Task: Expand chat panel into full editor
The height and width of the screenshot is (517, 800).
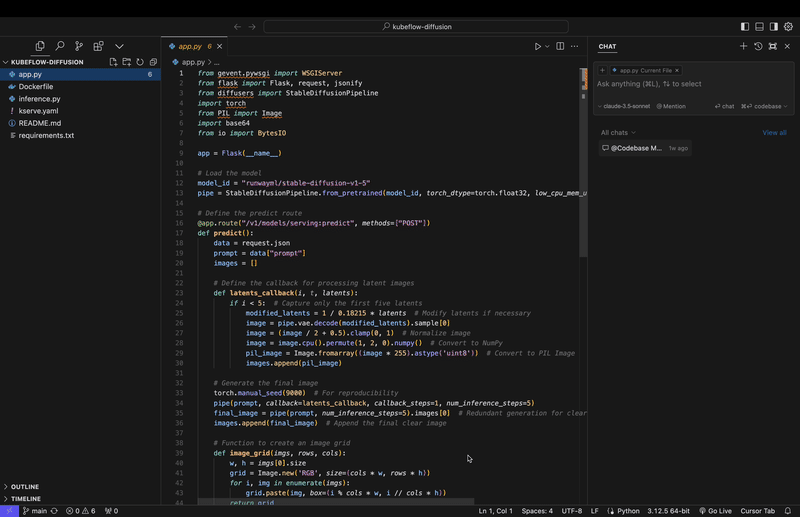Action: (x=773, y=46)
